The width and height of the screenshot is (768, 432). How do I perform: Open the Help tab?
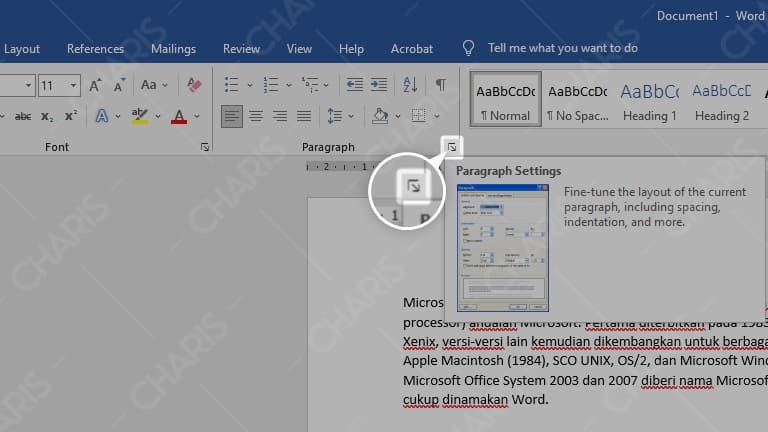click(351, 48)
